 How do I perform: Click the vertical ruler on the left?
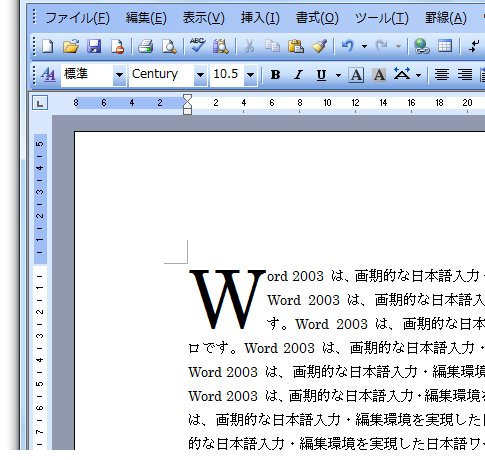(40, 292)
